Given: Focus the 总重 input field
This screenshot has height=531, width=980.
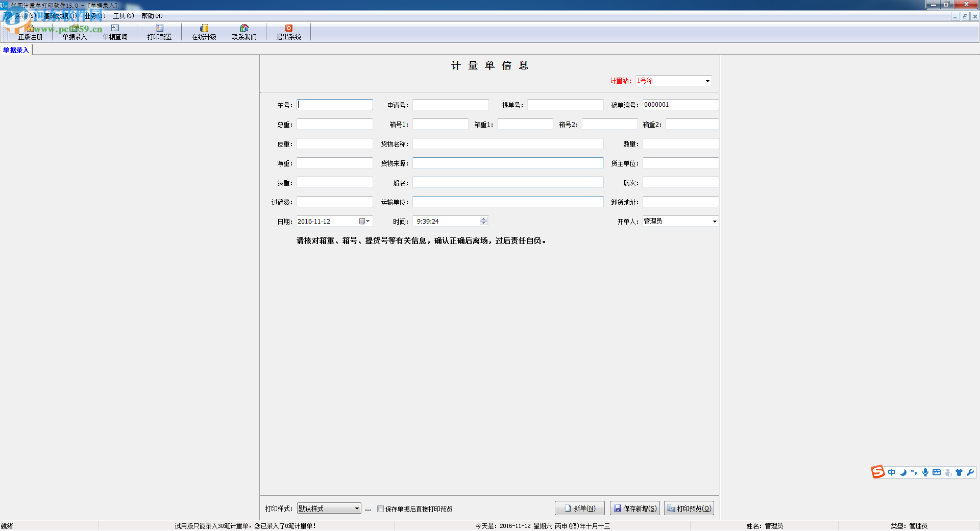Looking at the screenshot, I should pos(335,124).
